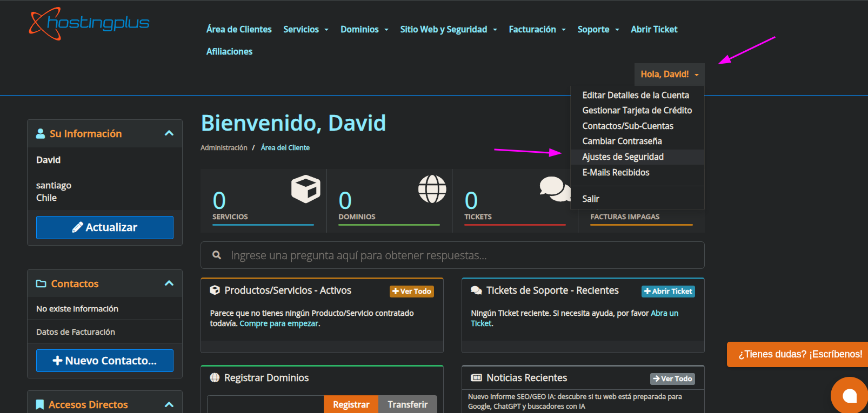
Task: Click the Actualizar button
Action: tap(105, 227)
